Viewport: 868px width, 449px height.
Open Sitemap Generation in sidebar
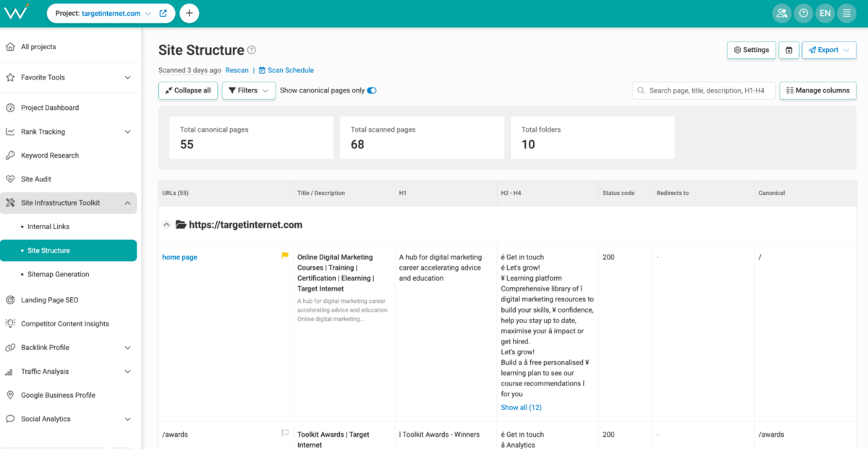click(59, 275)
